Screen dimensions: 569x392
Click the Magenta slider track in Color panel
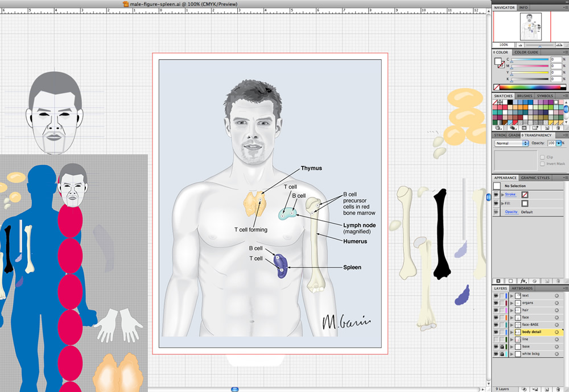pos(530,65)
